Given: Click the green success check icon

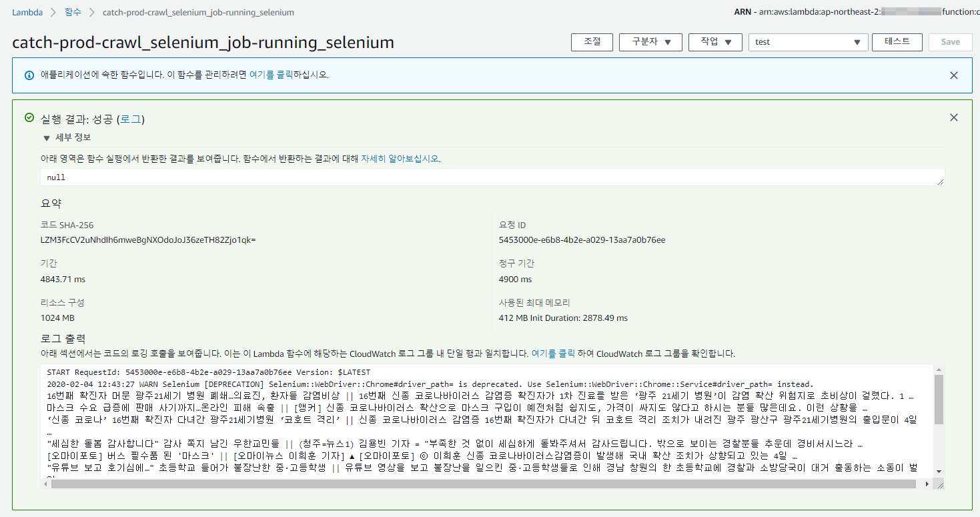Looking at the screenshot, I should [x=29, y=118].
